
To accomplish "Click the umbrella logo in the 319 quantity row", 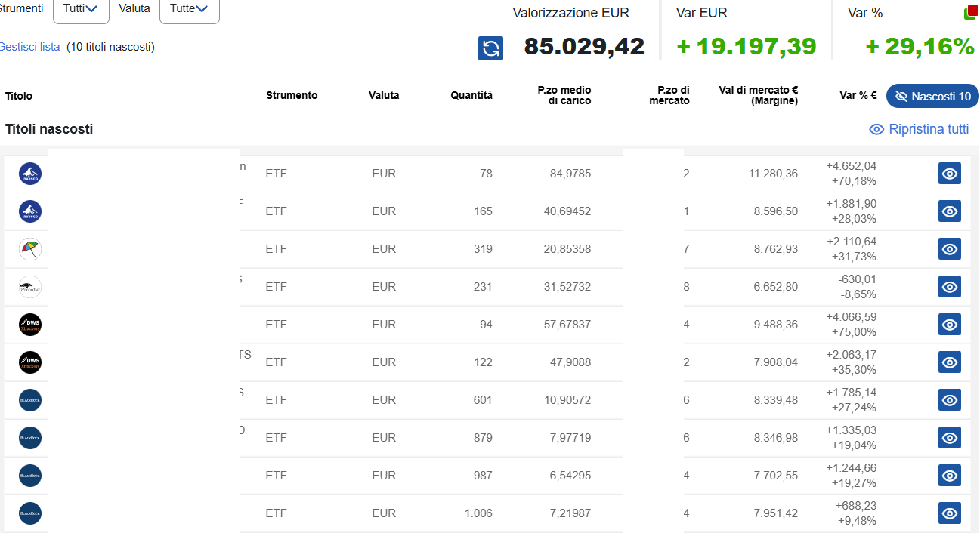I will [30, 249].
